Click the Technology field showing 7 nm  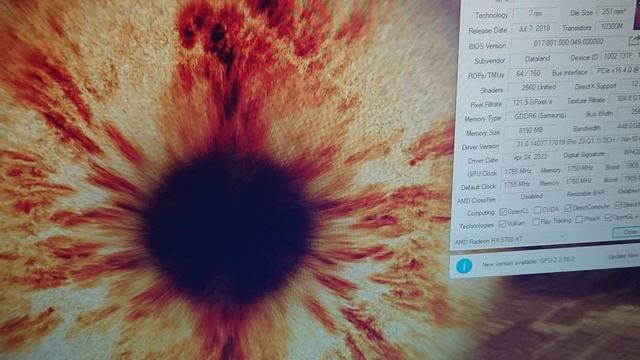(x=535, y=13)
